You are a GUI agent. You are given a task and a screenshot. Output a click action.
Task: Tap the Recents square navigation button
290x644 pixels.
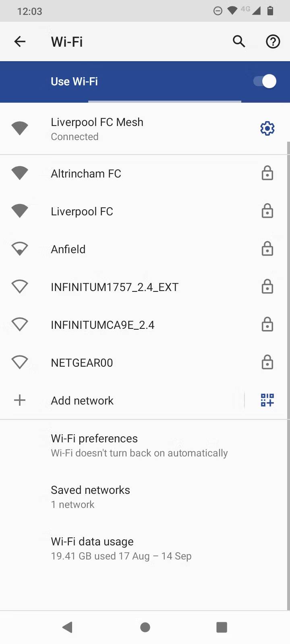222,627
